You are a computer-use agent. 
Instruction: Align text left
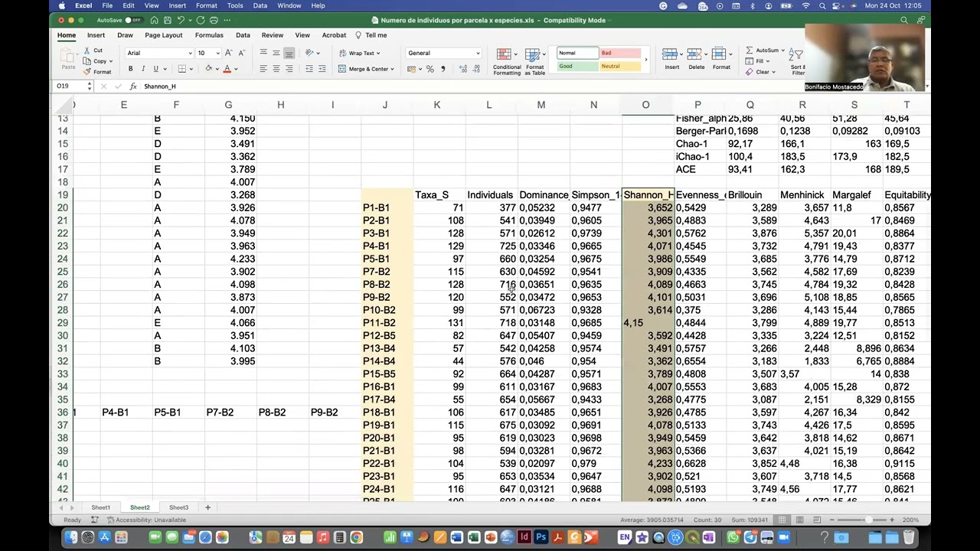coord(263,69)
